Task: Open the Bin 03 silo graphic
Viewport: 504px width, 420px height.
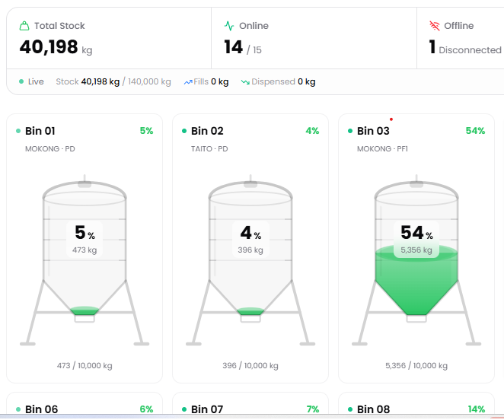Action: [416, 260]
